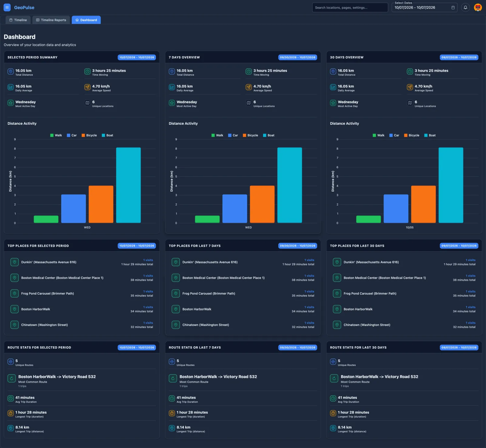Screen dimensions: 486x448
Task: Click pin icon beside Chinatown in last 30 days places
Action: point(337,325)
